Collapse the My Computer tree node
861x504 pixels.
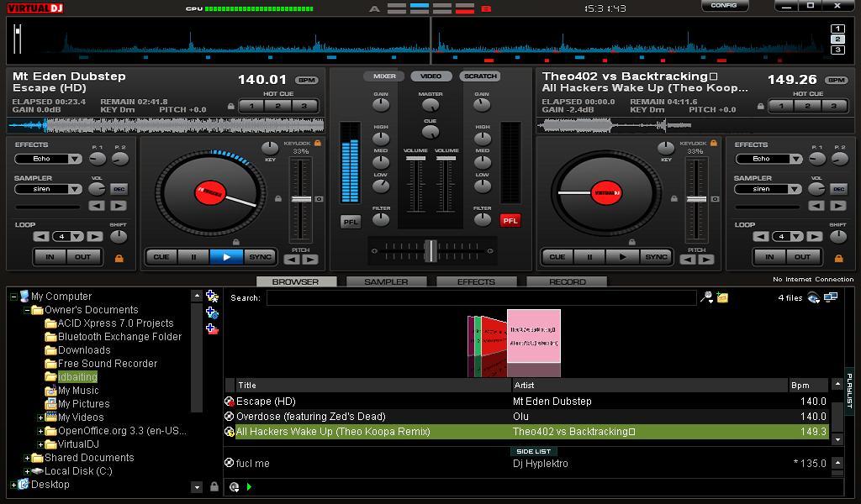(x=13, y=297)
